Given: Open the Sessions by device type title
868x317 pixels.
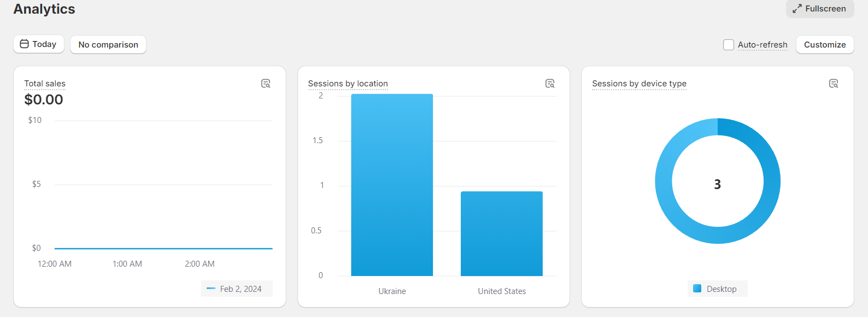Looking at the screenshot, I should pyautogui.click(x=639, y=84).
